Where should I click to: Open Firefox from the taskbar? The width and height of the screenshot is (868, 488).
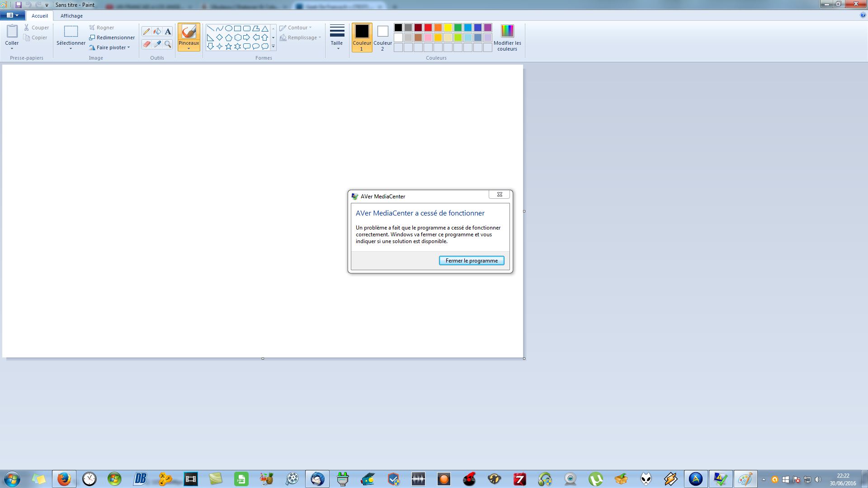click(x=64, y=479)
